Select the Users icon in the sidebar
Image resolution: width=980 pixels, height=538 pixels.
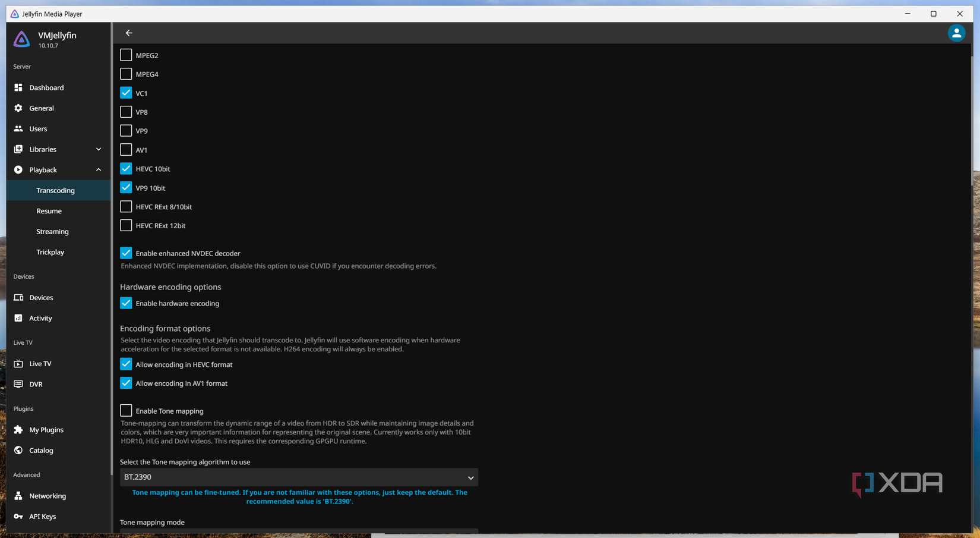(x=38, y=128)
